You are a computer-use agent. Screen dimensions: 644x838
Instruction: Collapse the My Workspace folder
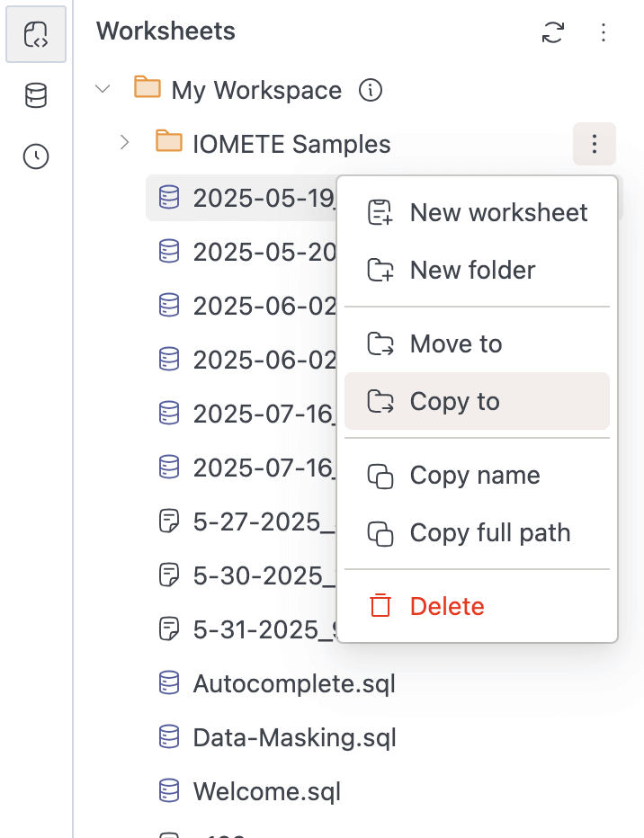[102, 90]
